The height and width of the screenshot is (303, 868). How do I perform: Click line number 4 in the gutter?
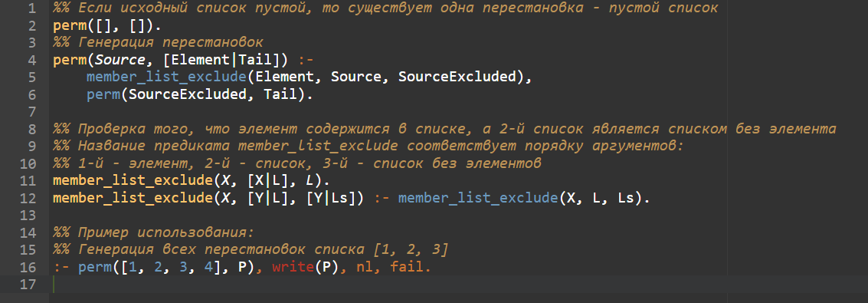31,60
